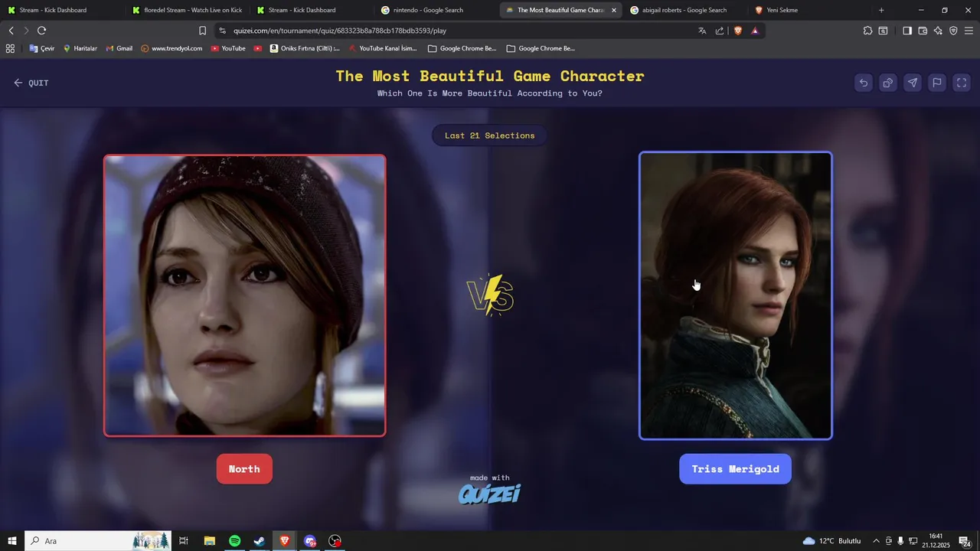Click the Last 21 Selections label
The height and width of the screenshot is (551, 980).
(x=490, y=135)
